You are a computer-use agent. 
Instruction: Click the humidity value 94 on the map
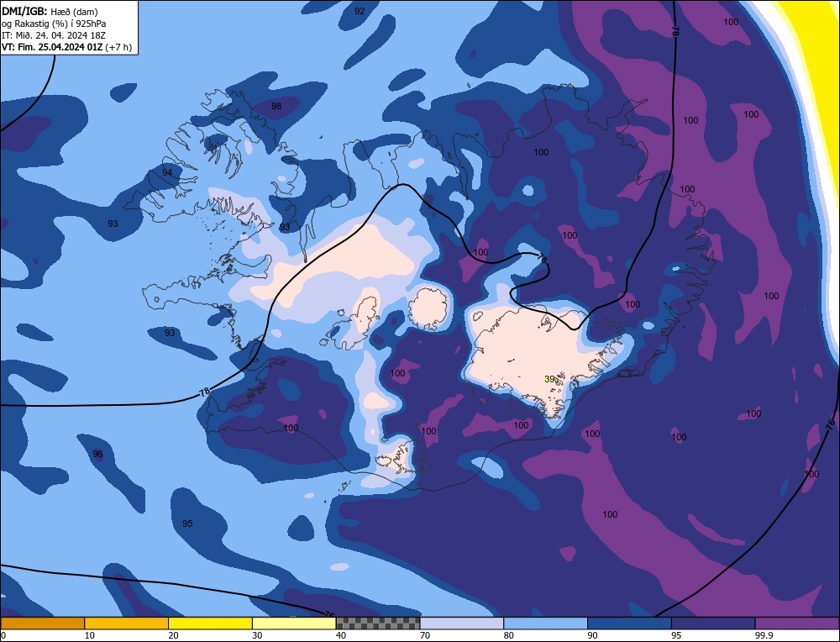point(167,172)
